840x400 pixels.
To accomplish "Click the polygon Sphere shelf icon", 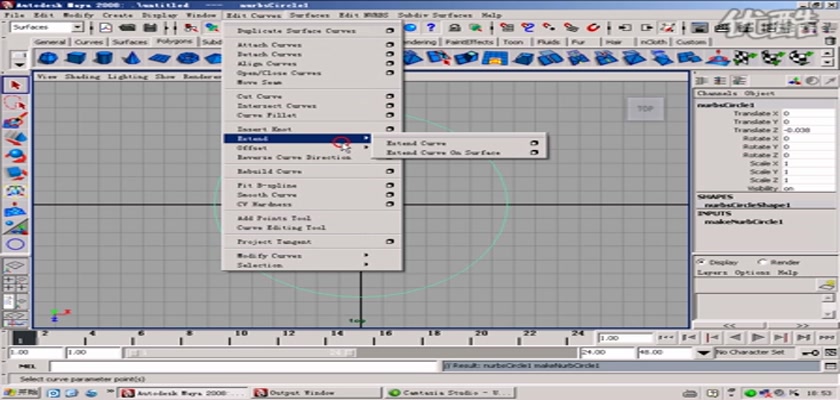I will point(48,58).
